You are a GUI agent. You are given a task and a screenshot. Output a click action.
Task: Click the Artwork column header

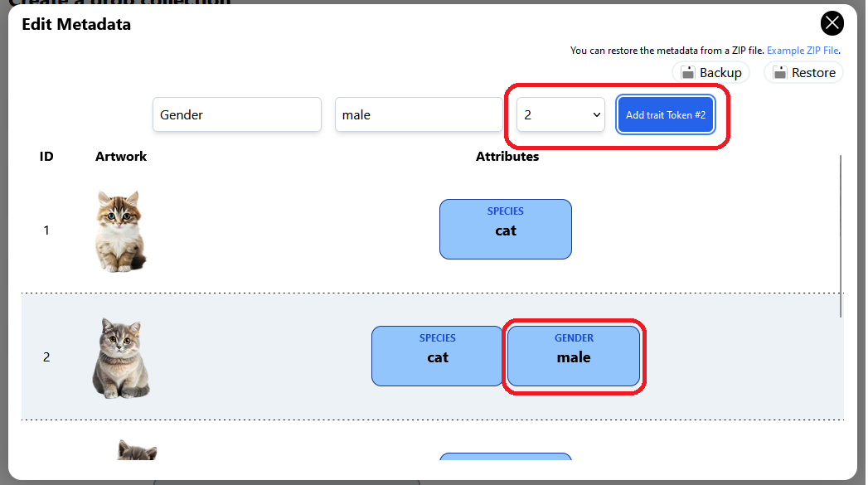(121, 156)
